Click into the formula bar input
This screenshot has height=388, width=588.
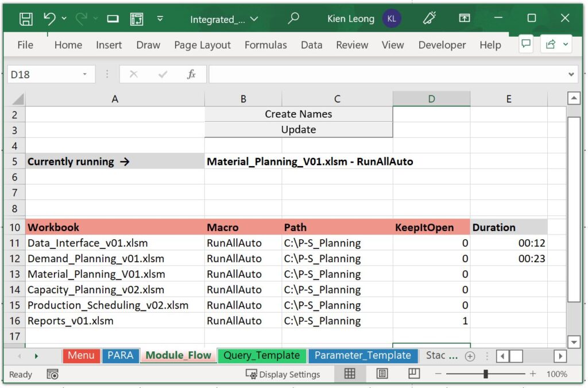[x=387, y=74]
